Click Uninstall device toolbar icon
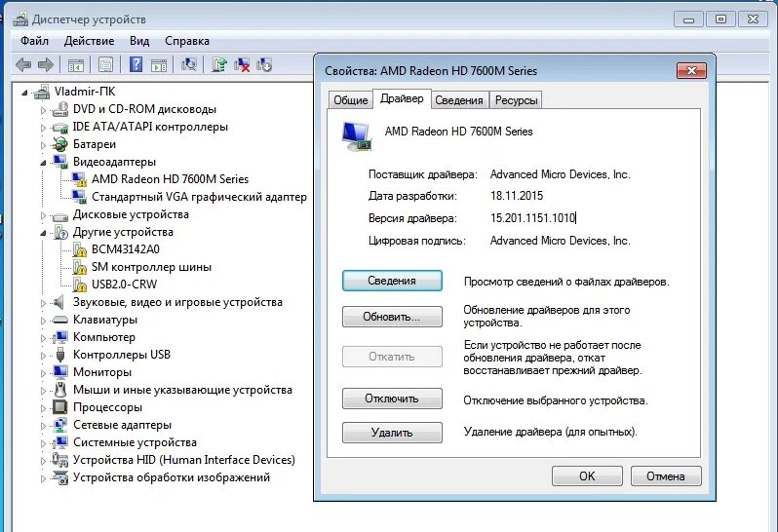Image resolution: width=778 pixels, height=532 pixels. [x=264, y=64]
